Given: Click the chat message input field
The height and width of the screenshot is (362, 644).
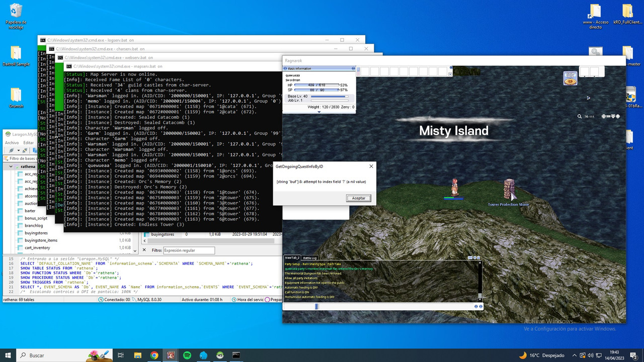Looking at the screenshot, I should click(x=395, y=306).
